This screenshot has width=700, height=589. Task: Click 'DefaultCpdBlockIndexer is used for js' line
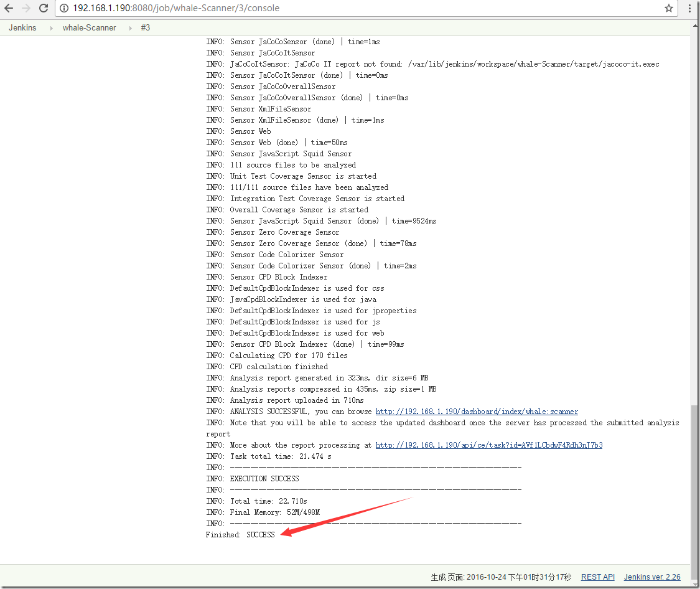pos(293,322)
